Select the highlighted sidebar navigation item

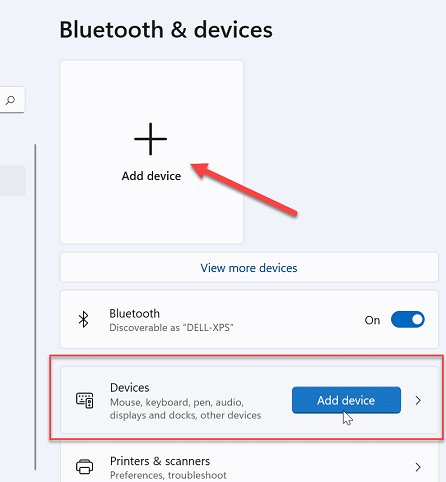pos(13,181)
